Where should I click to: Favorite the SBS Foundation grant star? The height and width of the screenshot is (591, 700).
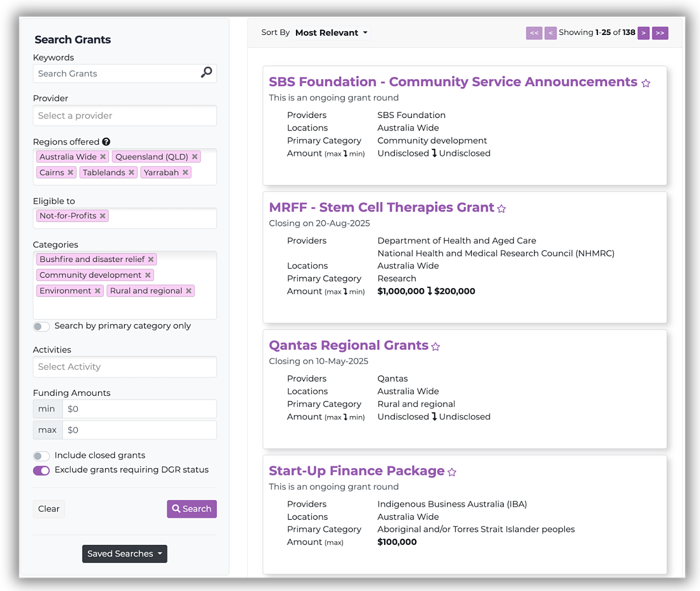coord(645,83)
